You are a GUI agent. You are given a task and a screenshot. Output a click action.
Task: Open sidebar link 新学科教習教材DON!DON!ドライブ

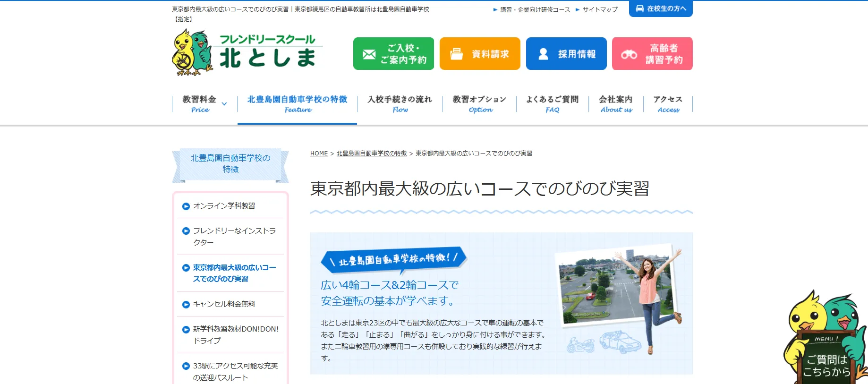click(236, 335)
